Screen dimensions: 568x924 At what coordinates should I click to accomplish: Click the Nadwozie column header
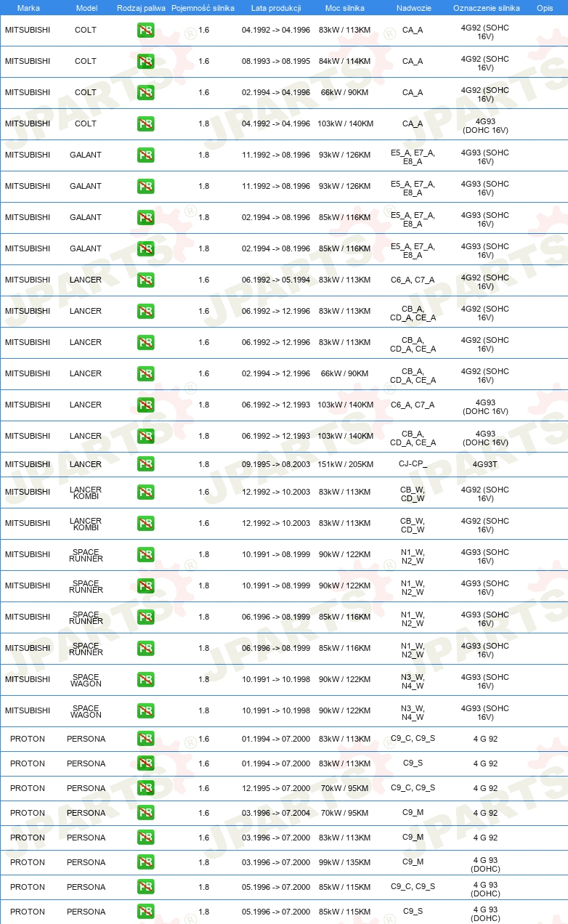click(413, 8)
